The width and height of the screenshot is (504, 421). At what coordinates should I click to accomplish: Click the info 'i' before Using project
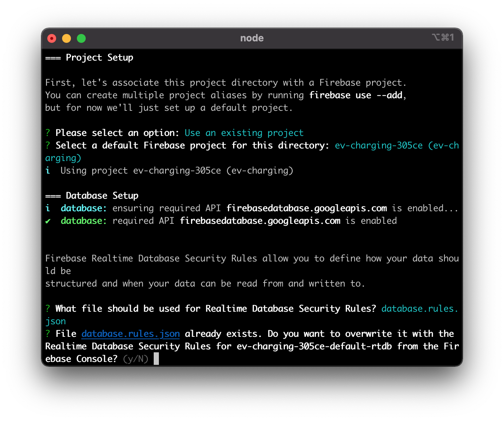(48, 171)
